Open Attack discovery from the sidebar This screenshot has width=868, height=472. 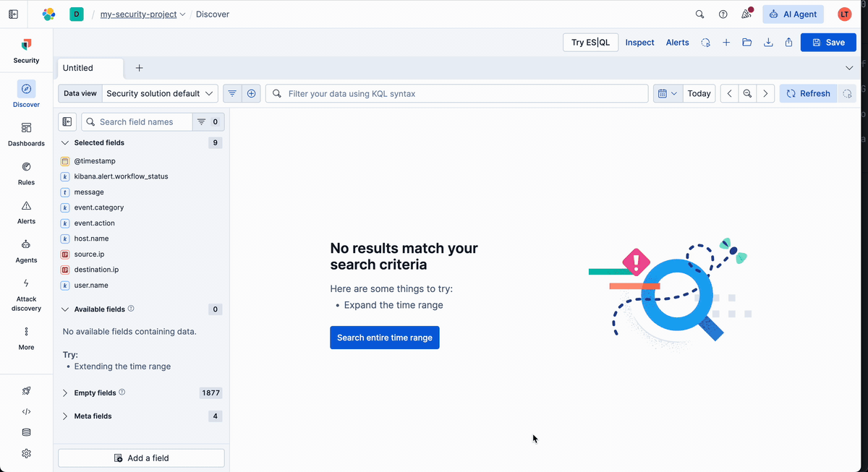point(26,295)
